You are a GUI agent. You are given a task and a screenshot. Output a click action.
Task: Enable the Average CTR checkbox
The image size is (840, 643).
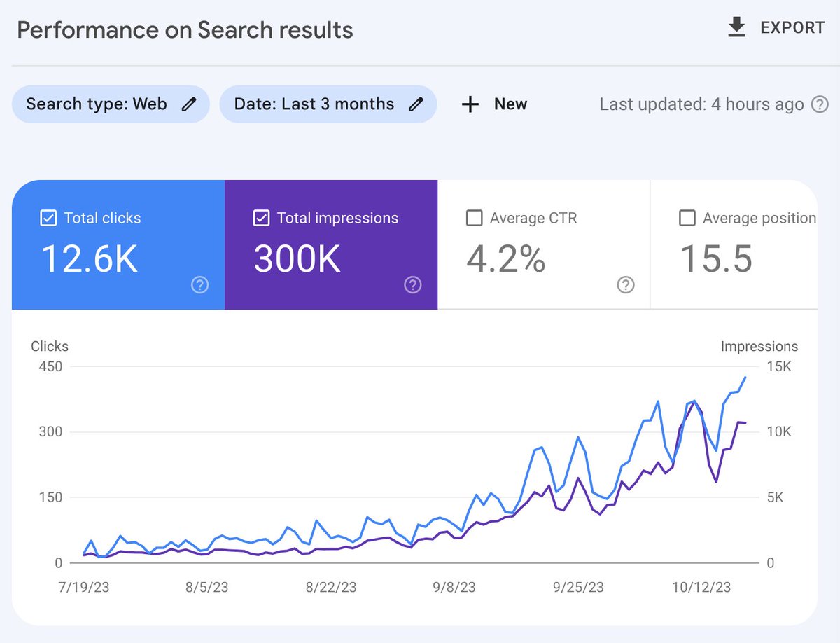tap(474, 218)
